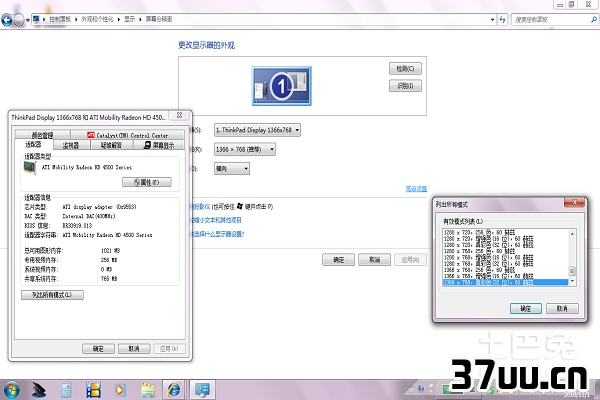Select the 1280 x 720 256 色 mode row
Screen dimensions: 600x400
(x=505, y=232)
